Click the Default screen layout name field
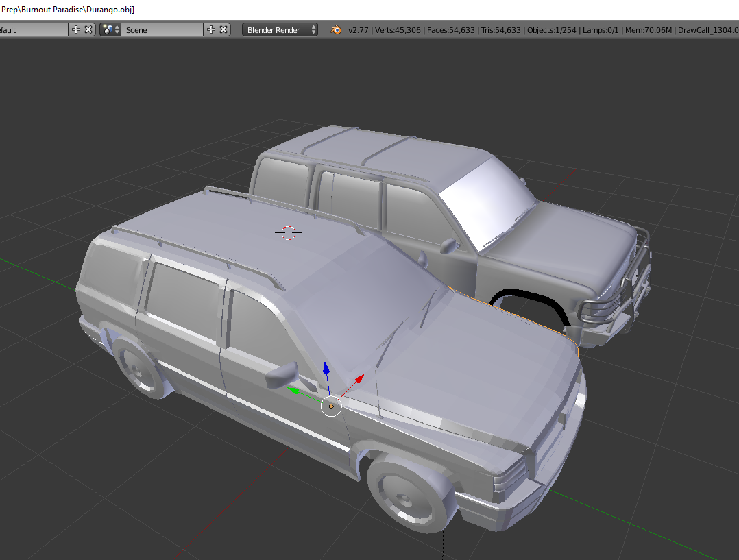This screenshot has width=739, height=560. tap(34, 29)
